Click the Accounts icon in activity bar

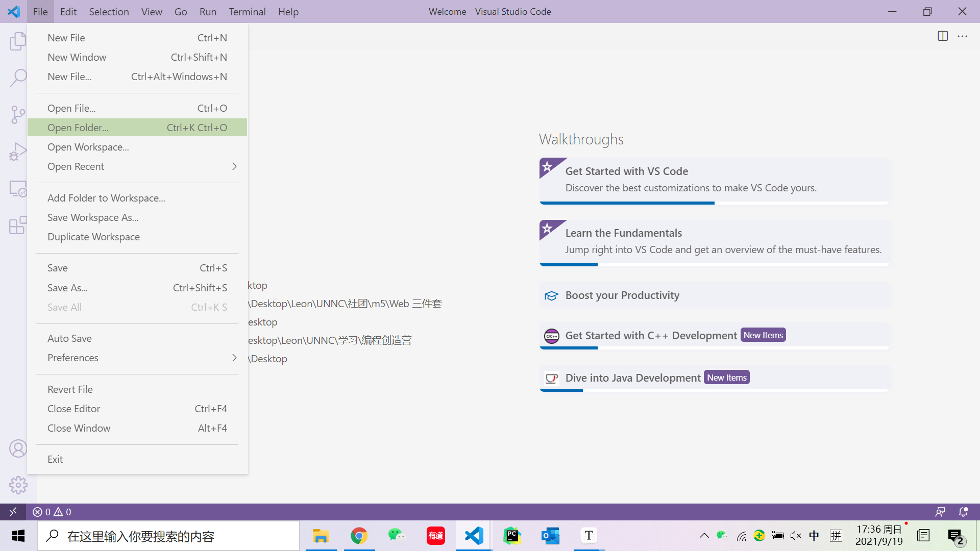pyautogui.click(x=18, y=449)
